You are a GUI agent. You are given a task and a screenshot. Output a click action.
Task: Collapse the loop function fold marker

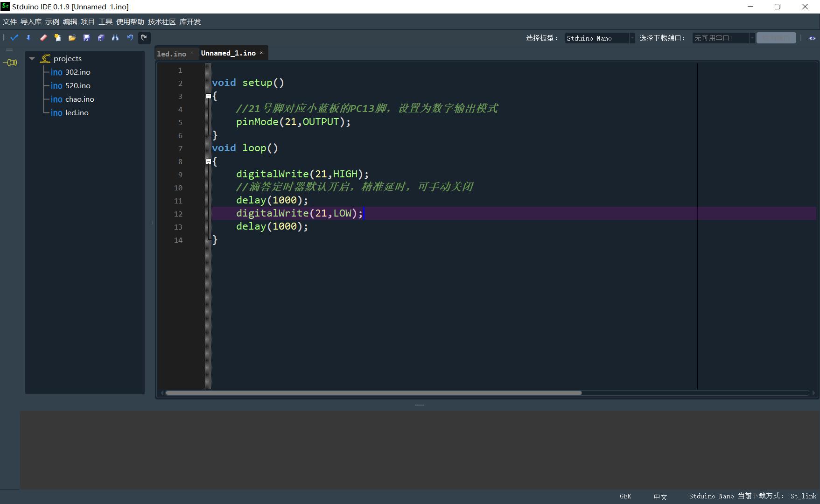click(209, 161)
